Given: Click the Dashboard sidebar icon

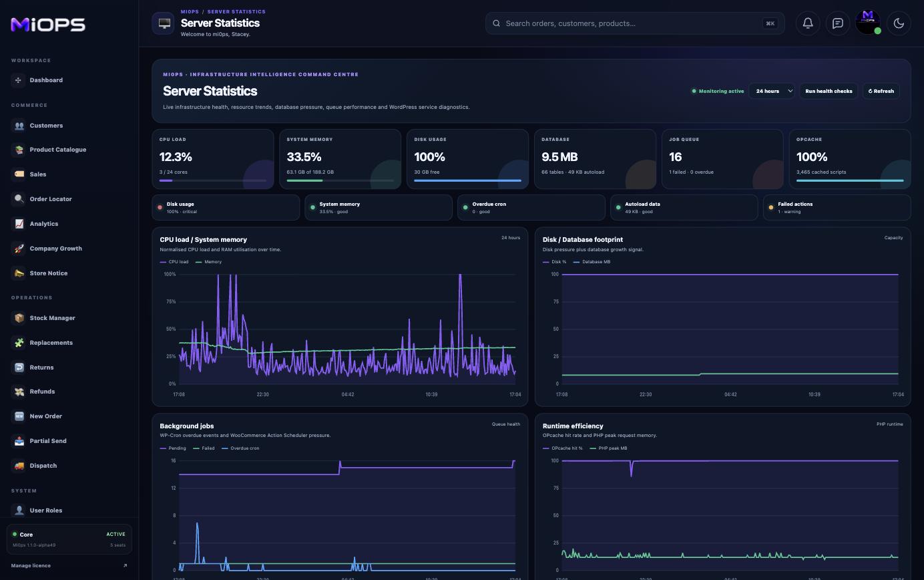Looking at the screenshot, I should click(19, 80).
